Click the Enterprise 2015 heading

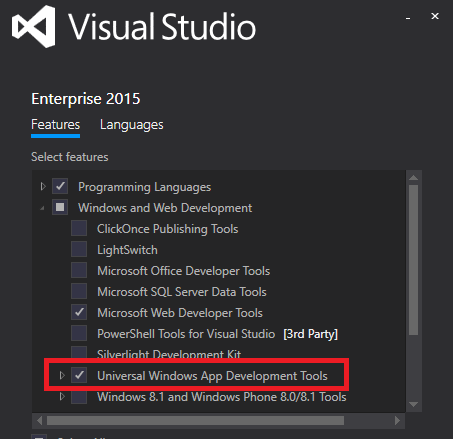coord(86,99)
